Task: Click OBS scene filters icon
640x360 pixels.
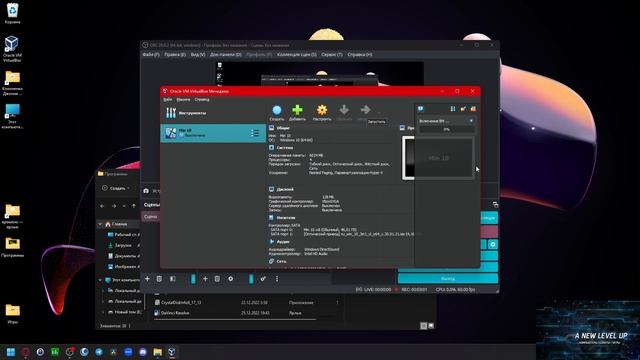Action: [173, 279]
